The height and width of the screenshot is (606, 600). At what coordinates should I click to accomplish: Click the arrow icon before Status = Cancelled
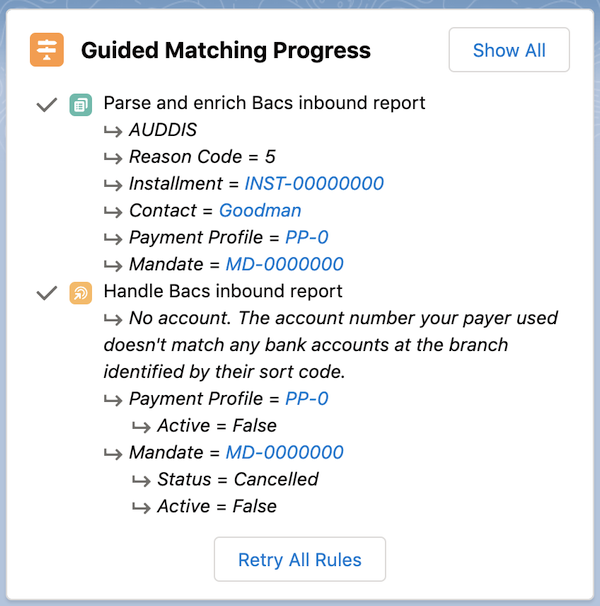[x=141, y=480]
